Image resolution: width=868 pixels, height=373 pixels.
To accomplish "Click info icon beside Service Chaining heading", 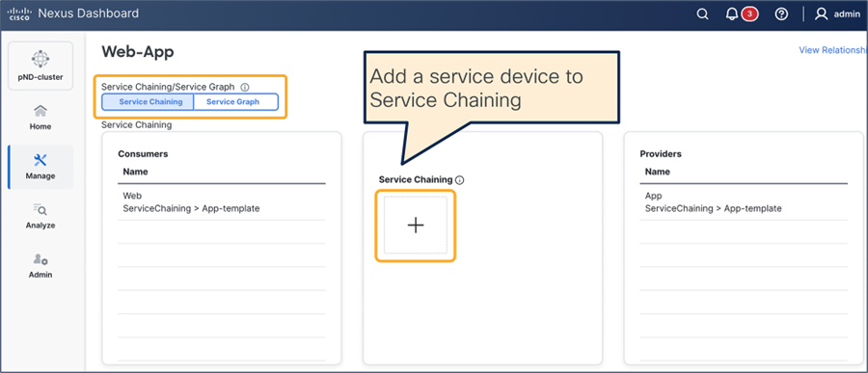I will click(x=459, y=180).
